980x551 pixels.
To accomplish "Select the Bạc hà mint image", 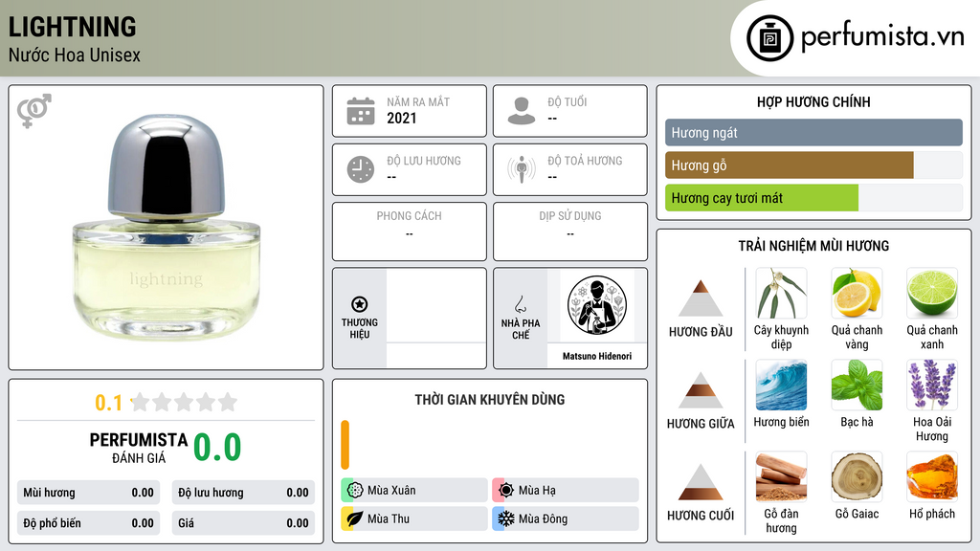I will pyautogui.click(x=857, y=386).
